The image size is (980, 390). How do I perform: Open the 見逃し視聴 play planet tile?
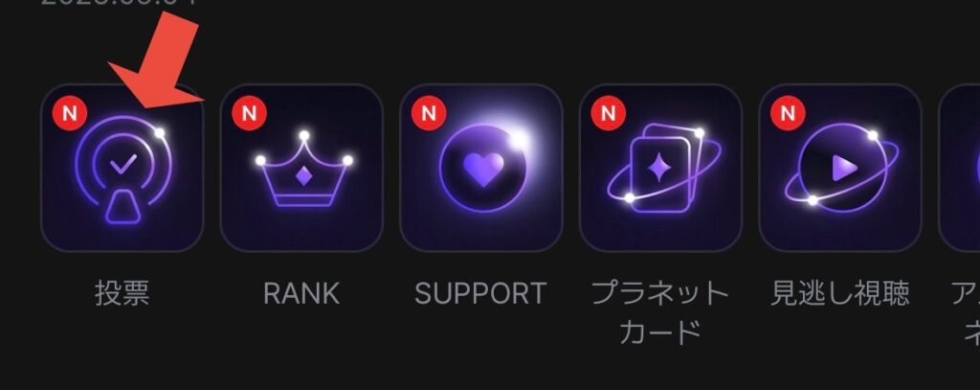point(840,168)
